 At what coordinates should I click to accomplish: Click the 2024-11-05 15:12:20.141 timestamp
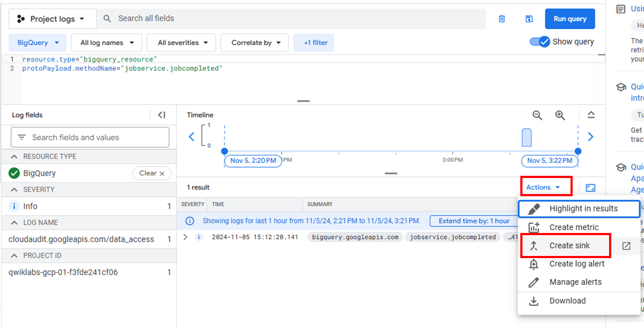click(255, 237)
